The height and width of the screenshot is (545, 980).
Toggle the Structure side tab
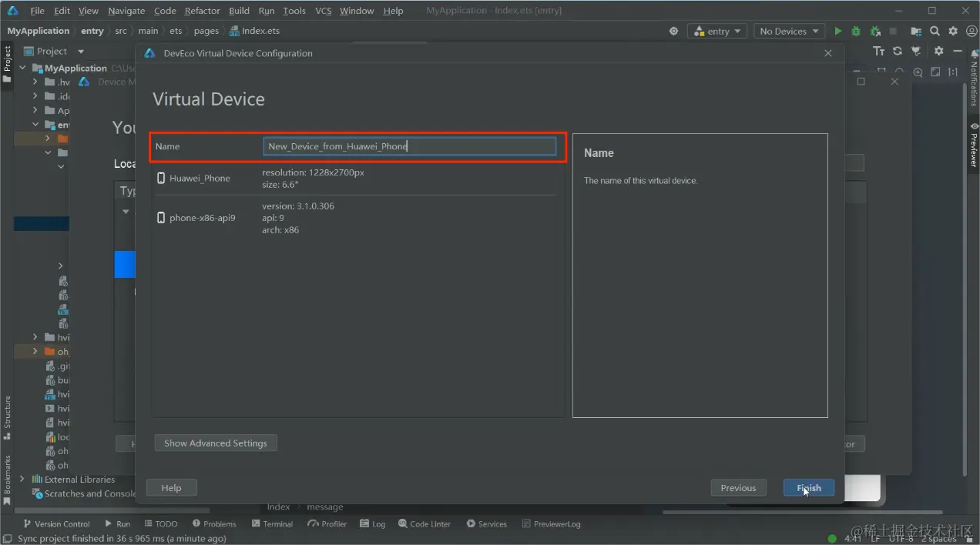7,417
